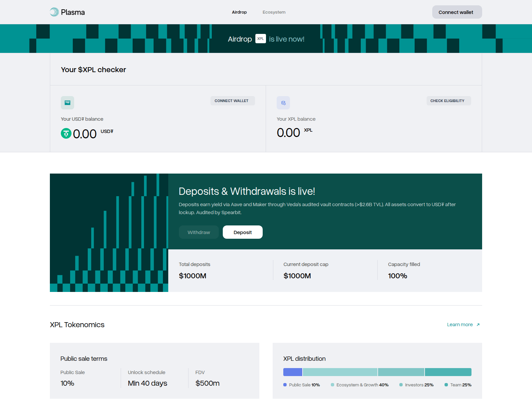Click the XPL coins balance icon

283,103
